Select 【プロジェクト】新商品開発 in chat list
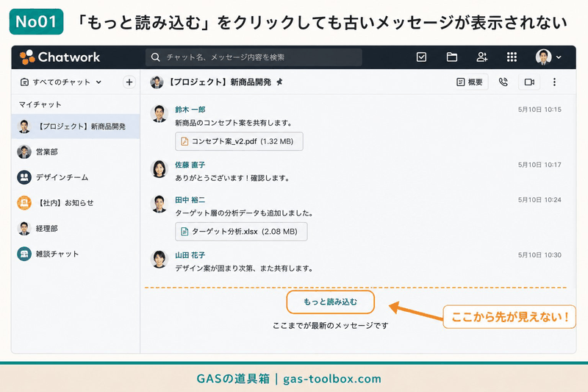The width and height of the screenshot is (588, 392). pos(76,126)
